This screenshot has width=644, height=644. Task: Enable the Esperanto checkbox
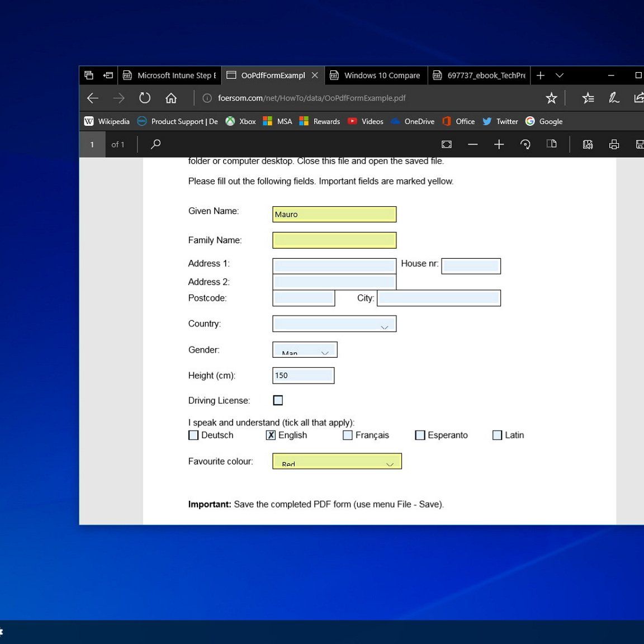tap(420, 435)
